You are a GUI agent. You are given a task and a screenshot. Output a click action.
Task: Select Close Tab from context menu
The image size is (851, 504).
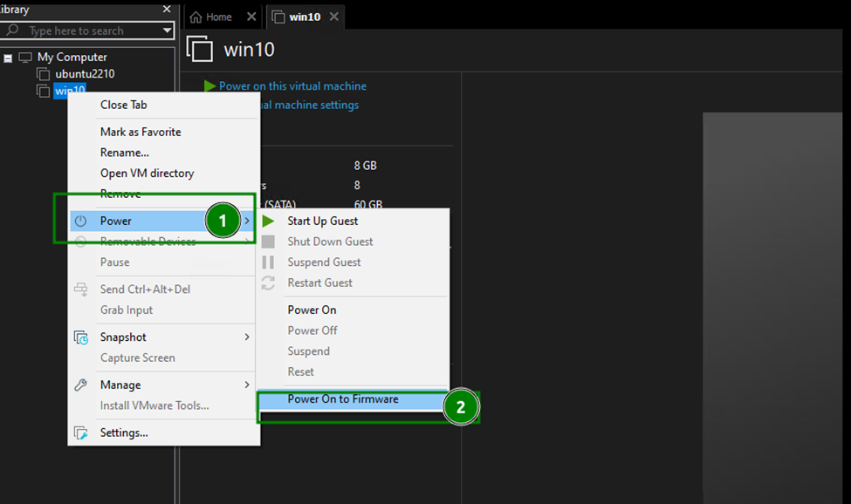[x=124, y=105]
